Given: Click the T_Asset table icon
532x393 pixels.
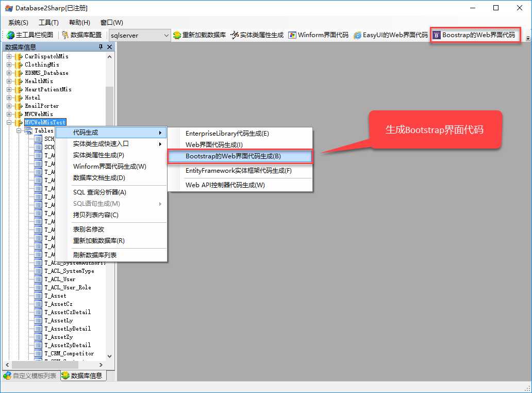Looking at the screenshot, I should pyautogui.click(x=38, y=296).
